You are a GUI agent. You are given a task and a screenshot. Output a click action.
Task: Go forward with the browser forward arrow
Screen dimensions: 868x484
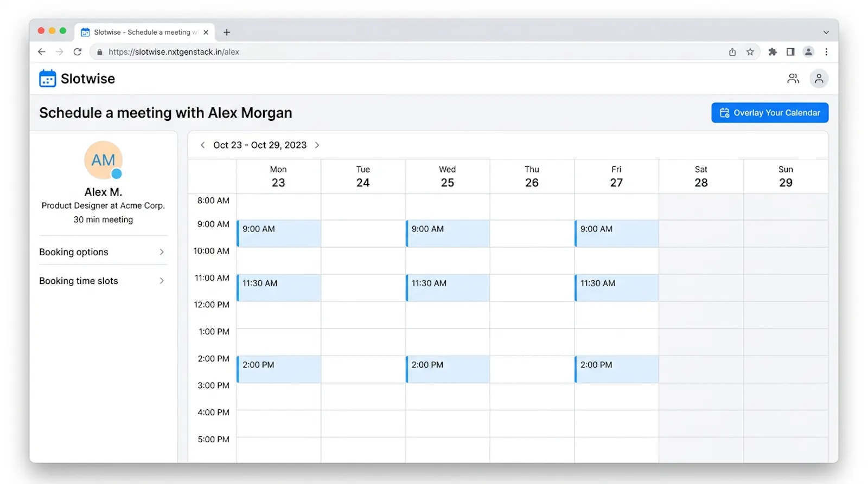(x=60, y=52)
